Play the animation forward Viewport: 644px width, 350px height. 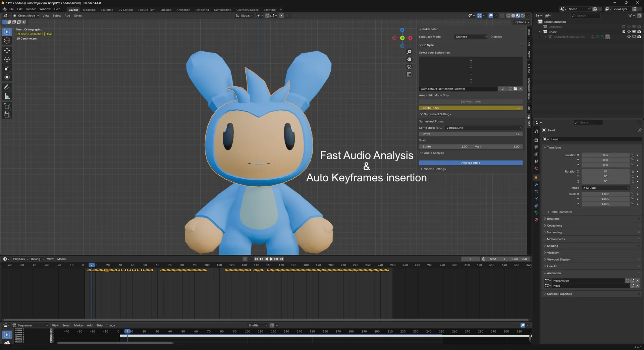point(271,259)
